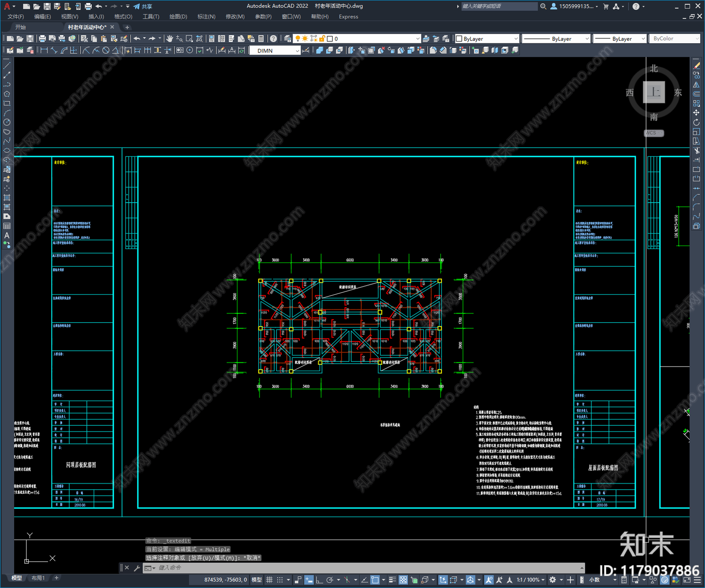
Task: Switch to 布局1 layout tab
Action: [x=38, y=578]
